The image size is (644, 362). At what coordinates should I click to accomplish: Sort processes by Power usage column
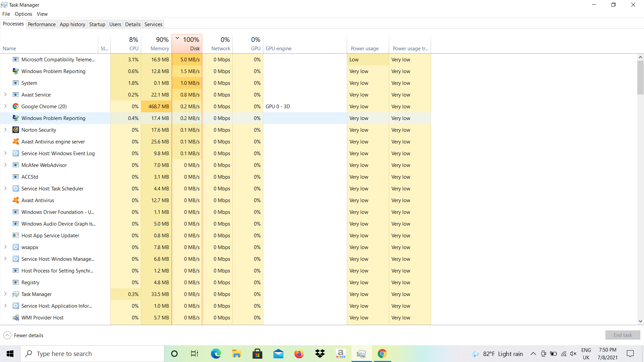368,44
